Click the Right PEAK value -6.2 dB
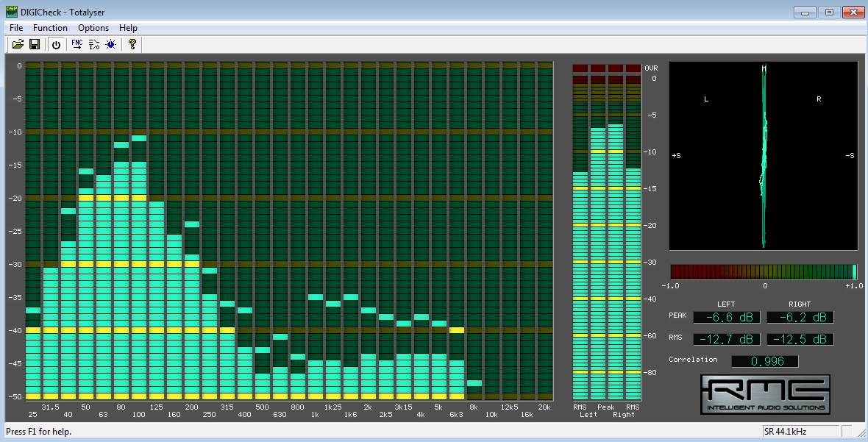 (x=800, y=317)
